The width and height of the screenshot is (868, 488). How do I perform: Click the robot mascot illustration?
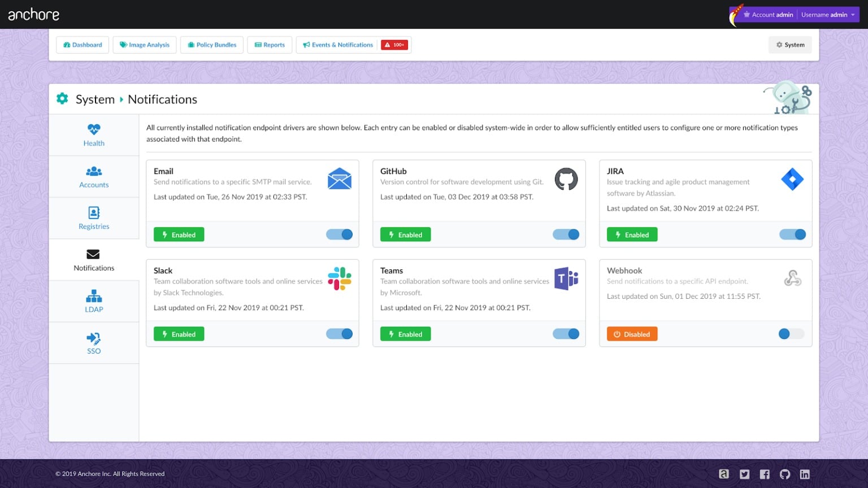pyautogui.click(x=787, y=97)
